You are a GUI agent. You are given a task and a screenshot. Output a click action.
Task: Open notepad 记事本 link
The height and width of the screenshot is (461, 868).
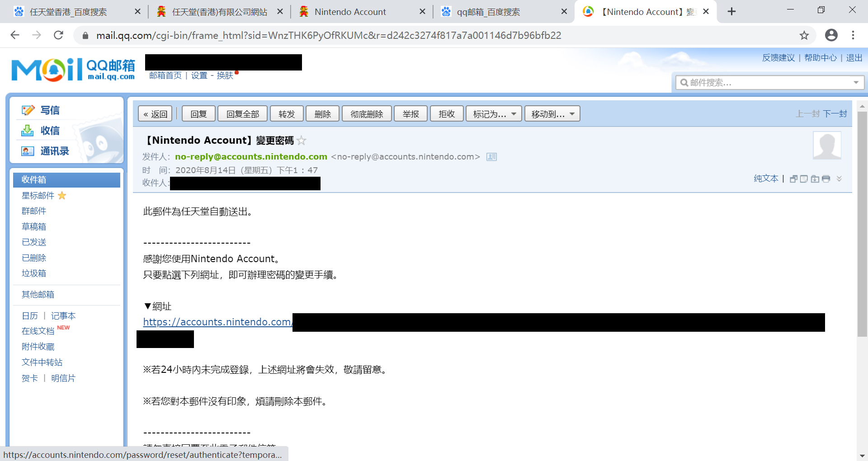tap(63, 316)
